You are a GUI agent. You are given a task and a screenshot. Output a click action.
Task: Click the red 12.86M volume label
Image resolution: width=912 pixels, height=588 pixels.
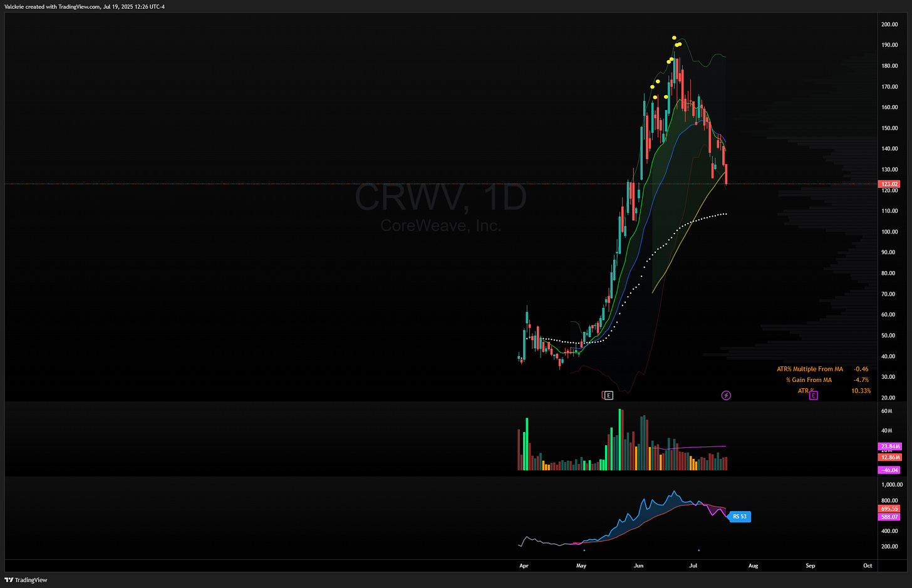(889, 457)
